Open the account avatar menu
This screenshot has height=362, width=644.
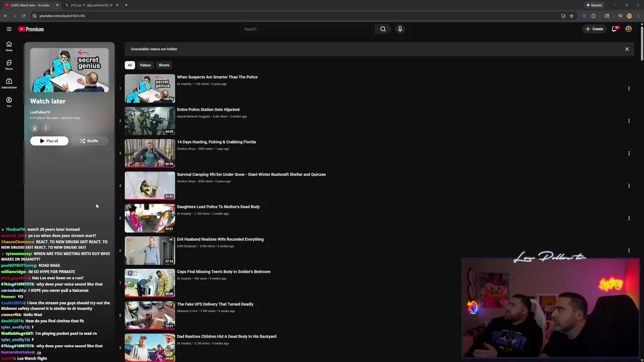pos(628,29)
